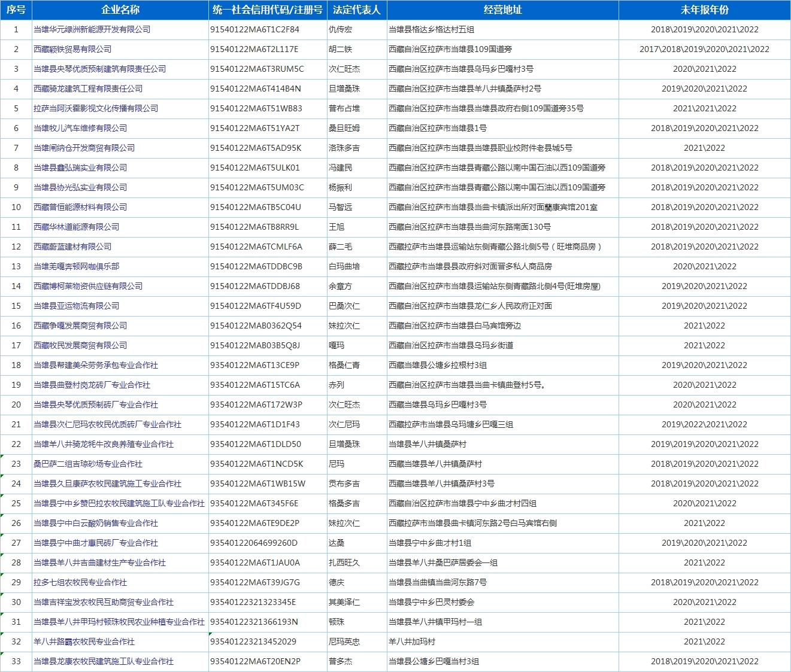791x672 pixels.
Task: Click address 西藏自治区拉萨市当雄县白马宾馆旁边
Action: coord(455,326)
